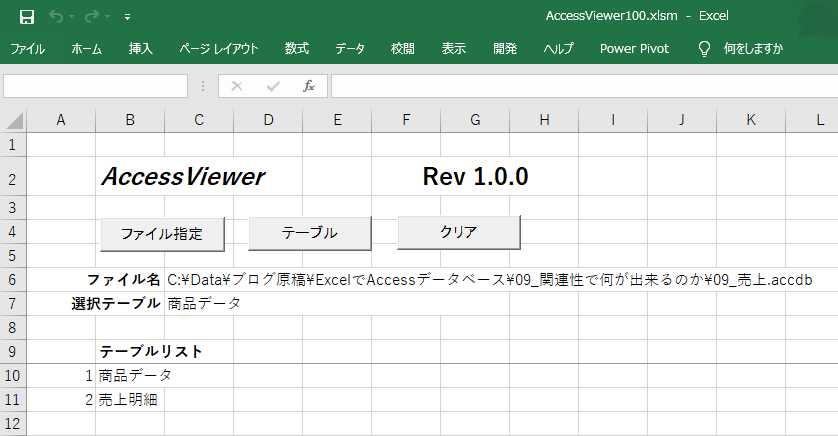Click the formula bar Cancel X icon
Screen dimensions: 838x436
[237, 86]
